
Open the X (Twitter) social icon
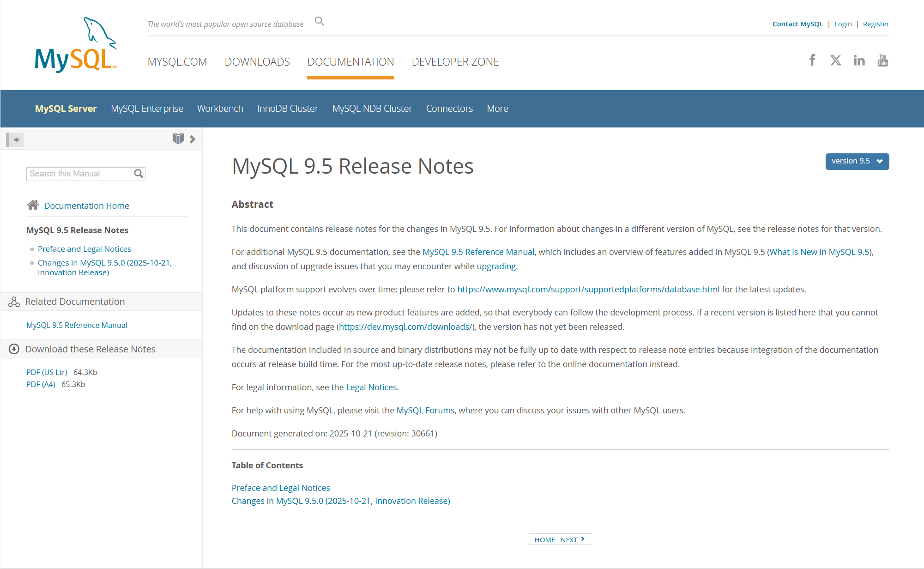(835, 60)
